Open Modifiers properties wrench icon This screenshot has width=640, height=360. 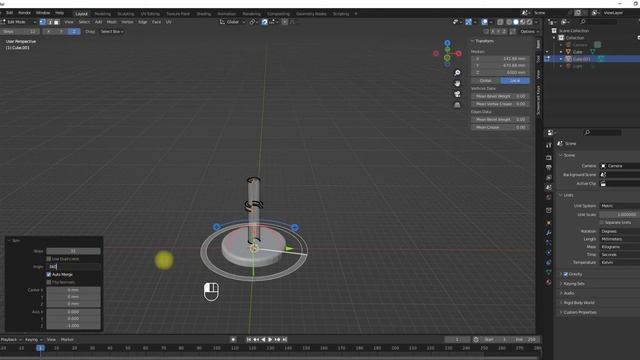[x=549, y=233]
